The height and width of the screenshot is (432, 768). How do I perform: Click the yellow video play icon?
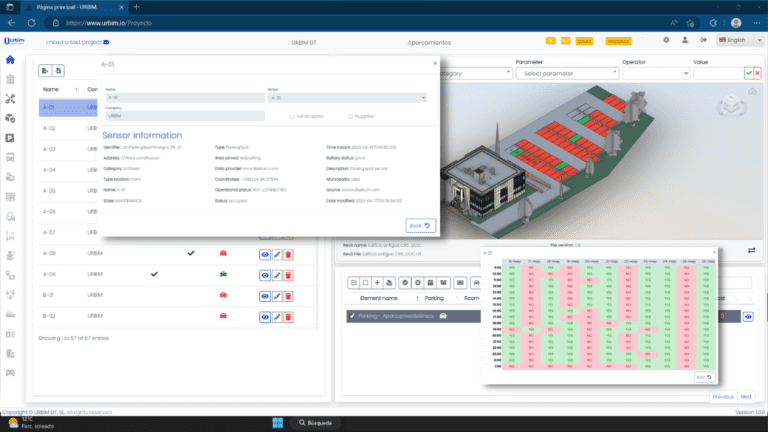(551, 41)
